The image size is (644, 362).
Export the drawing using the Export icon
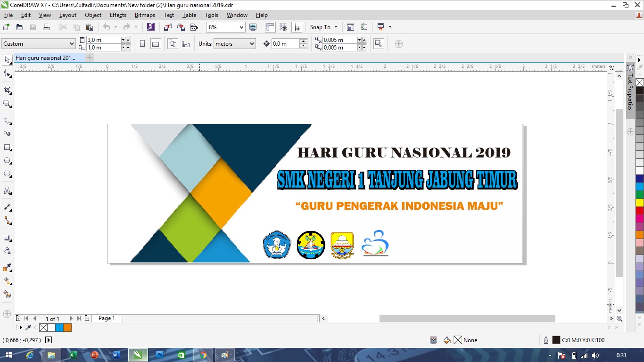(181, 27)
